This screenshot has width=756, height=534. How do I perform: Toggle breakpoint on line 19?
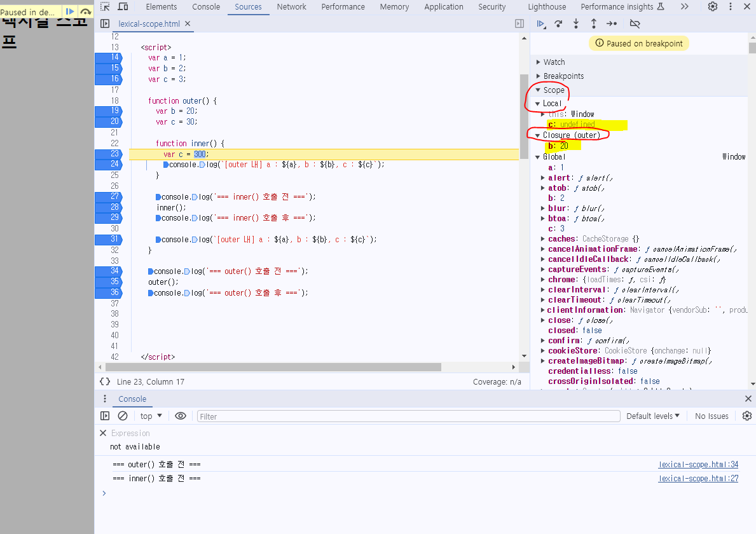click(109, 111)
